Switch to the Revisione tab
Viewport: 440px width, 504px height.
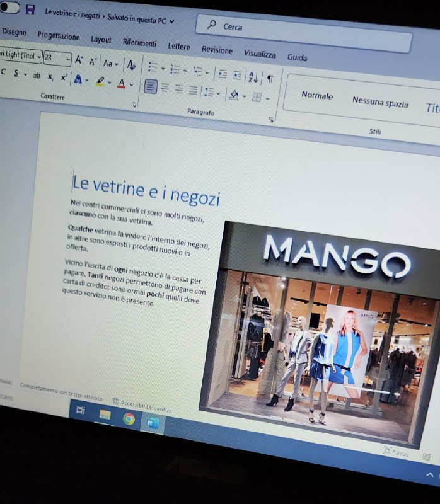coord(217,49)
